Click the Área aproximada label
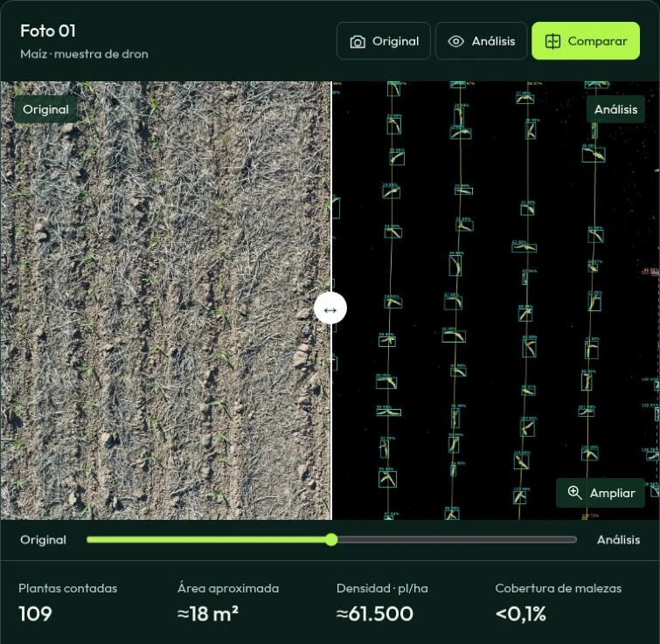This screenshot has height=644, width=660. pyautogui.click(x=227, y=588)
